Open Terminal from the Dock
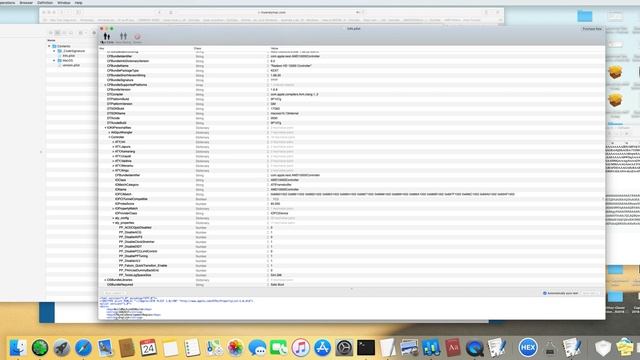The width and height of the screenshot is (640, 360). 366,348
